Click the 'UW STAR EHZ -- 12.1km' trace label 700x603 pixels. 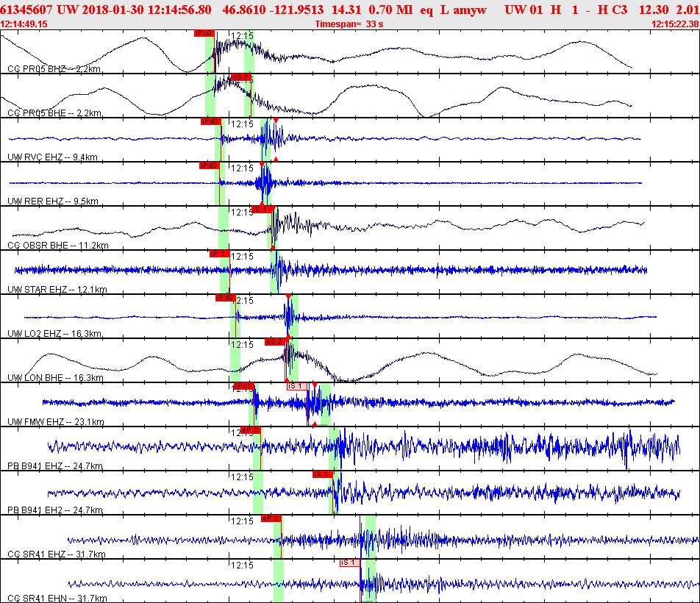[57, 290]
